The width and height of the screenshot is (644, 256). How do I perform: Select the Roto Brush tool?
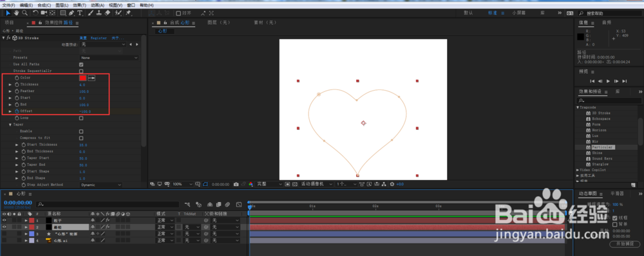(118, 13)
